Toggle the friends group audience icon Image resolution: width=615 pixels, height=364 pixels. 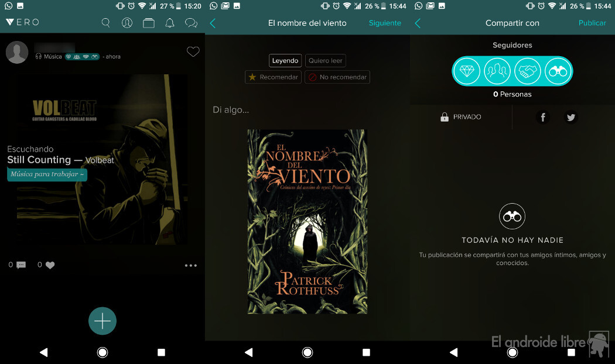497,71
